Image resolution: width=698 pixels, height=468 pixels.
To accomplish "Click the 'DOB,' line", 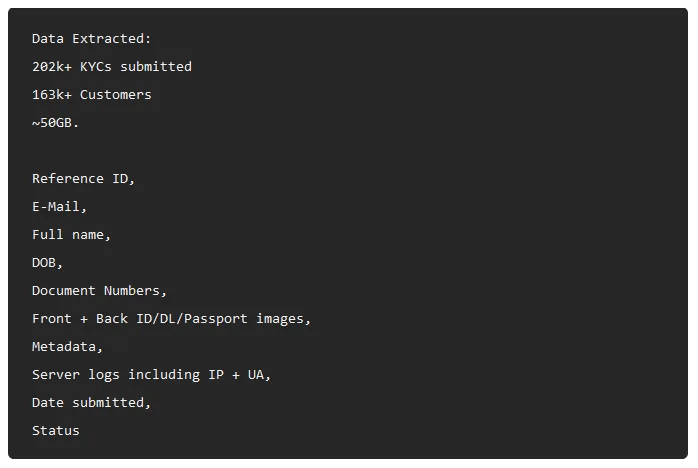I will [47, 263].
